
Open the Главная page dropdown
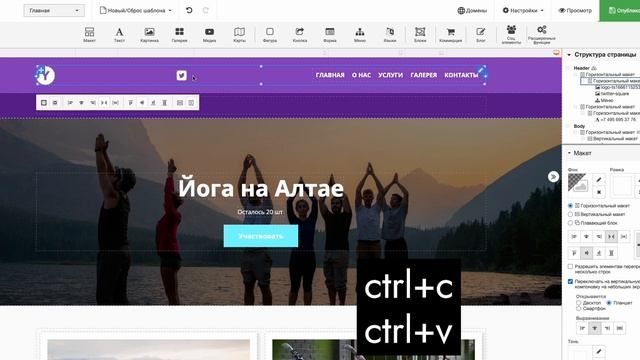pyautogui.click(x=54, y=11)
